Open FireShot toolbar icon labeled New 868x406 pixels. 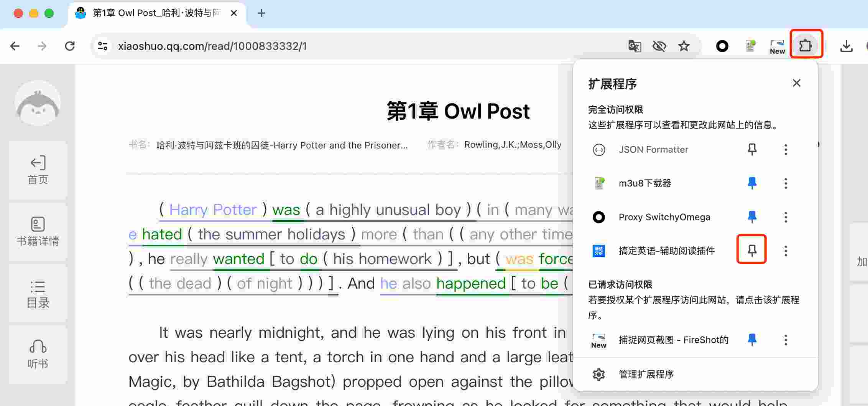777,47
